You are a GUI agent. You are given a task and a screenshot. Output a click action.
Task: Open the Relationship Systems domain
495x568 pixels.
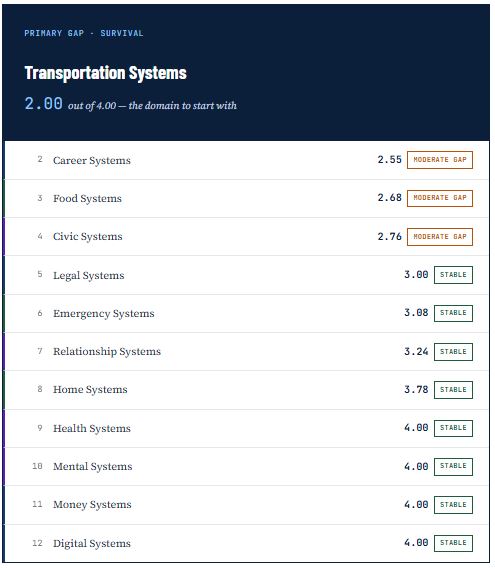pos(247,351)
